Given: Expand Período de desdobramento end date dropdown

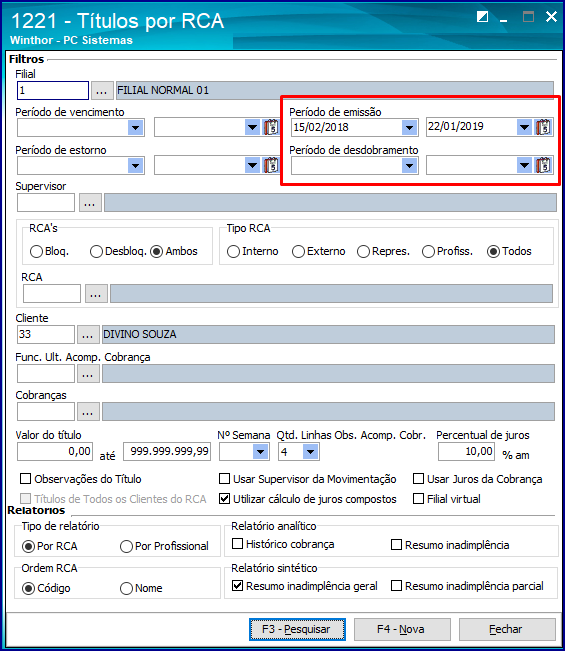Looking at the screenshot, I should click(525, 166).
